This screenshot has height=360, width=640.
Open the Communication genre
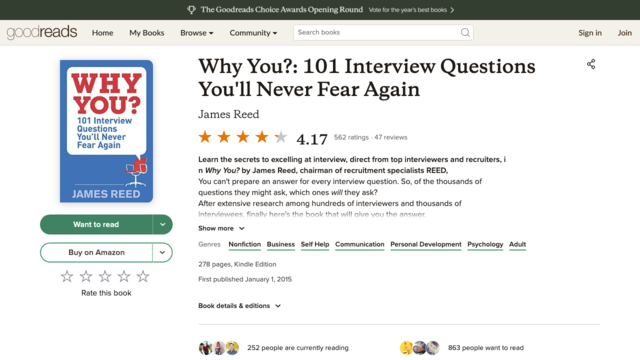(360, 244)
